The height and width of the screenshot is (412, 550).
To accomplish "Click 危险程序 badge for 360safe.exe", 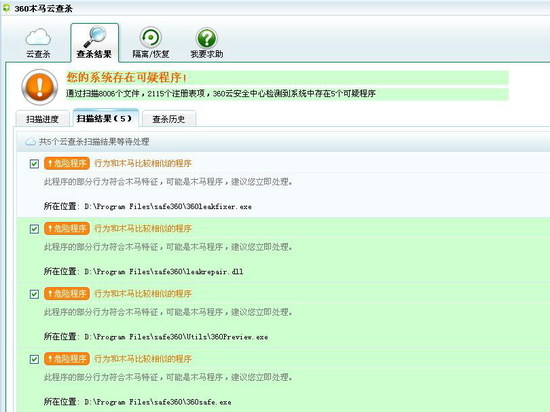I will click(x=67, y=359).
